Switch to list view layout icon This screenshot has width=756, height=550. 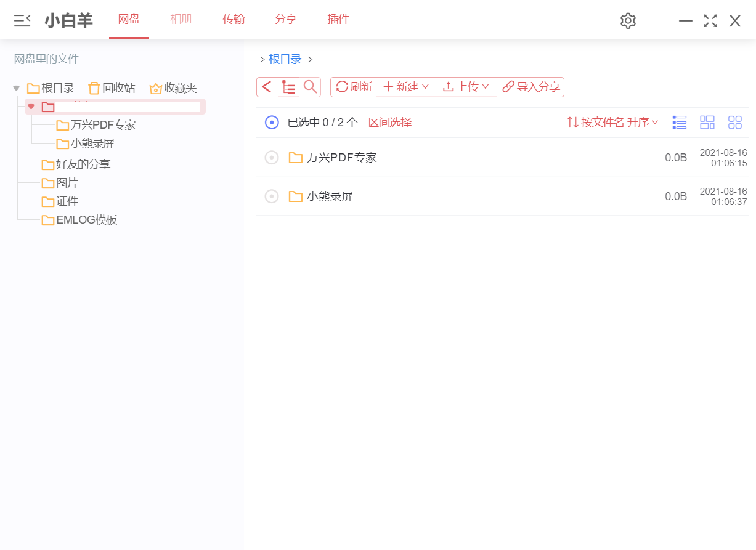point(679,123)
